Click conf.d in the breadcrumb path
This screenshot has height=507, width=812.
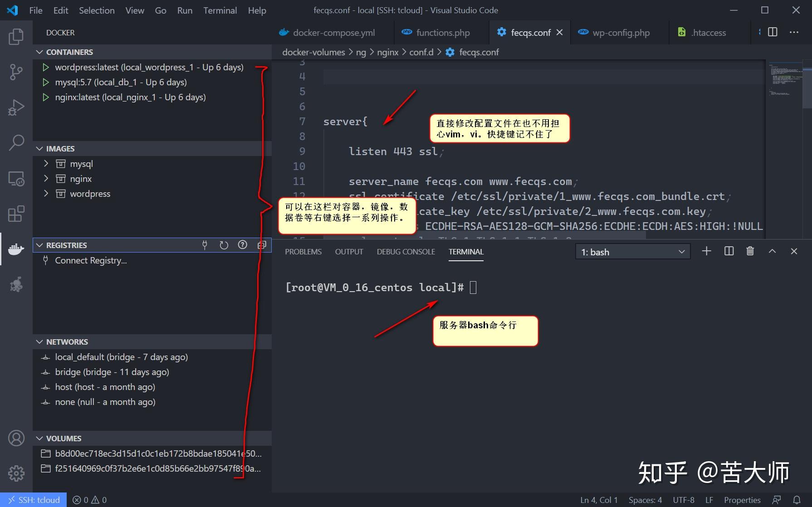421,52
